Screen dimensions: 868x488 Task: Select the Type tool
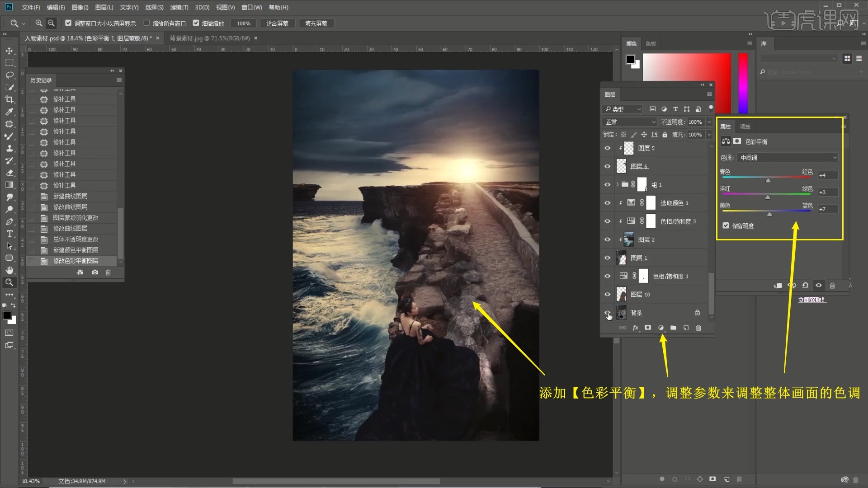point(9,234)
